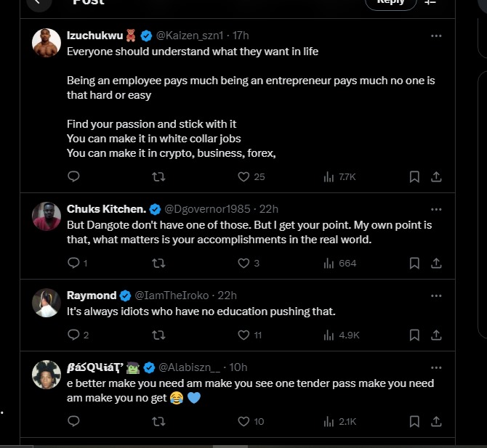This screenshot has width=487, height=448.
Task: Repost the Alabiszn__ reply
Action: [158, 421]
